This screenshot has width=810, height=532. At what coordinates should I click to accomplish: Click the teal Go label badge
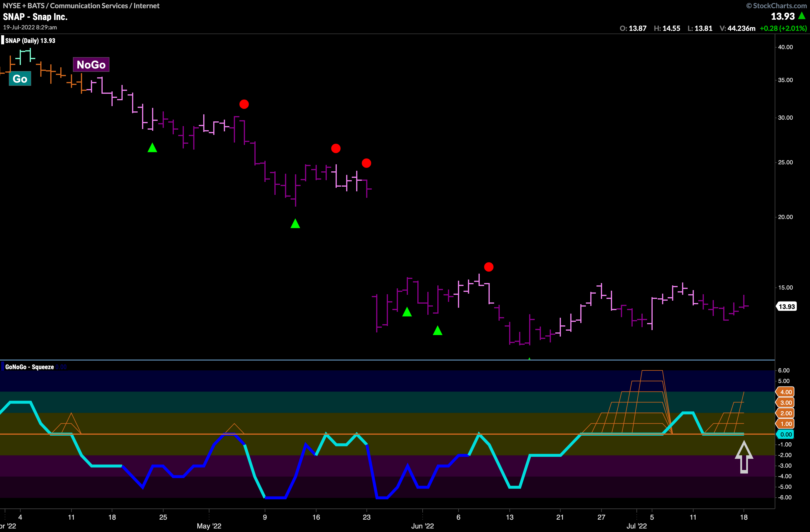pyautogui.click(x=20, y=79)
